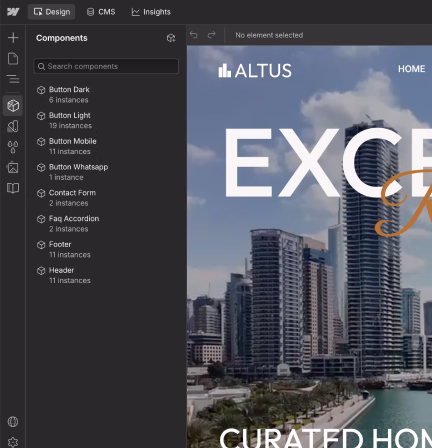Click the '19 instances' text
This screenshot has width=432, height=448.
[70, 126]
